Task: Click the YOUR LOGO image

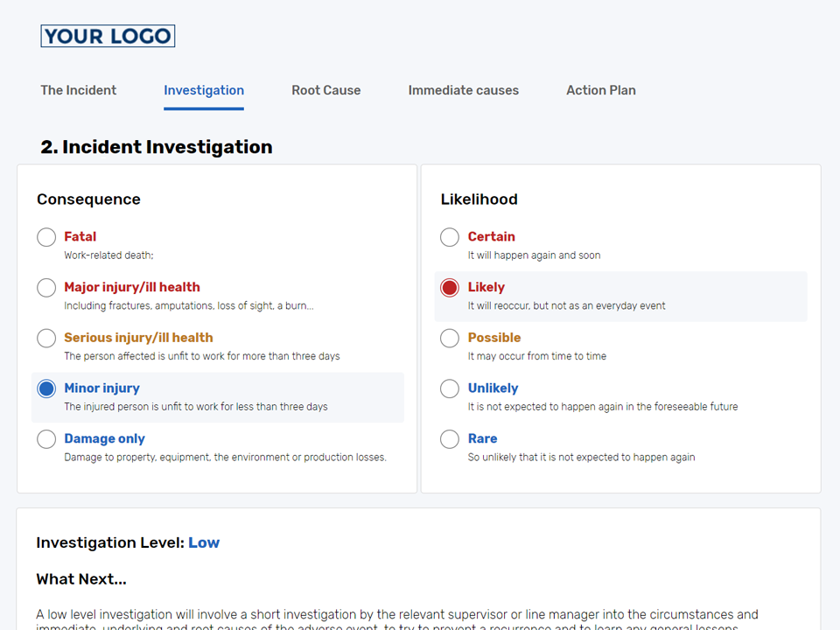Action: pos(108,36)
